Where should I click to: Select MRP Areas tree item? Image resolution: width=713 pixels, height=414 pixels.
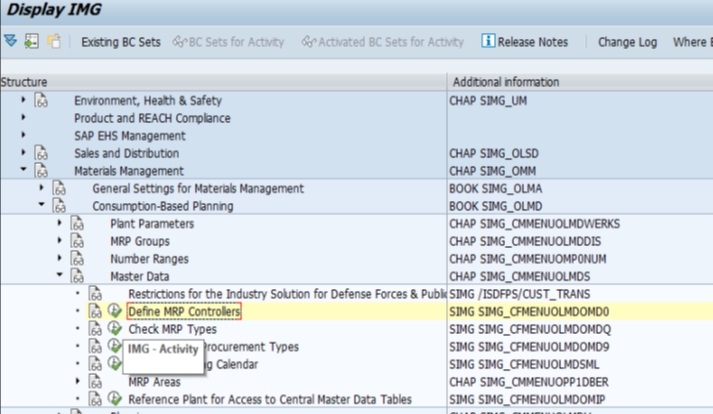point(154,382)
